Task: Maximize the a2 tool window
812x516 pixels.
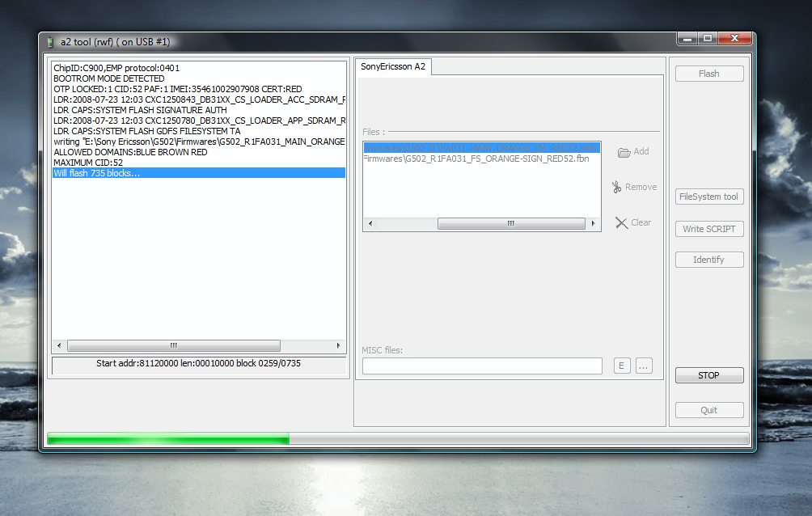Action: tap(708, 38)
